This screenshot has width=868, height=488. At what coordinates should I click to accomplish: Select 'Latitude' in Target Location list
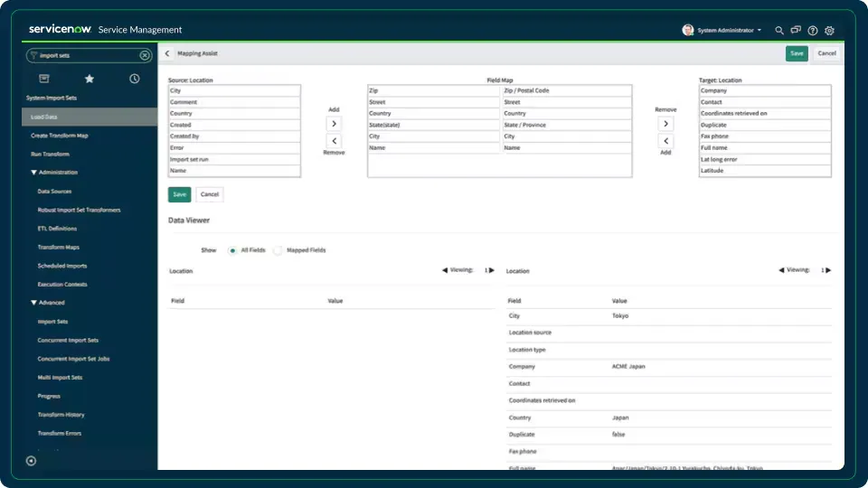765,171
